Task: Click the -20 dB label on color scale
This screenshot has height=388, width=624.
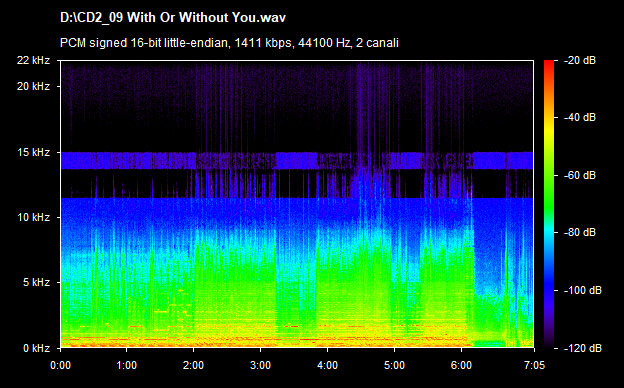Action: point(579,60)
